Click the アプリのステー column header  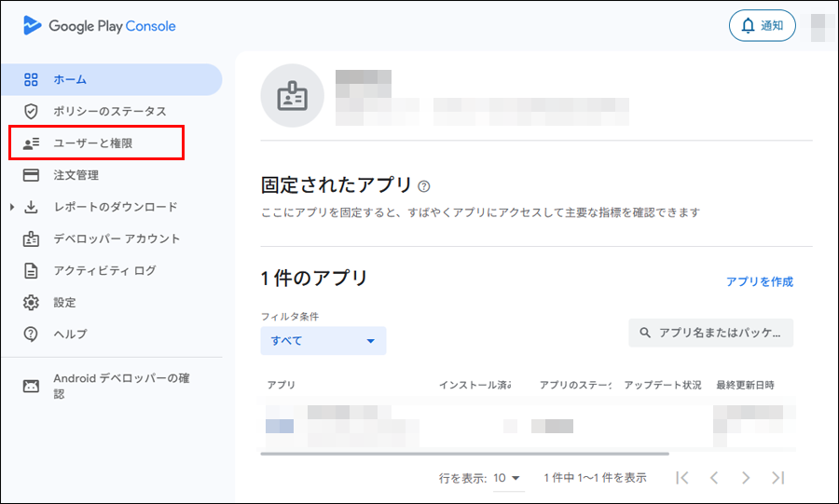coord(575,385)
